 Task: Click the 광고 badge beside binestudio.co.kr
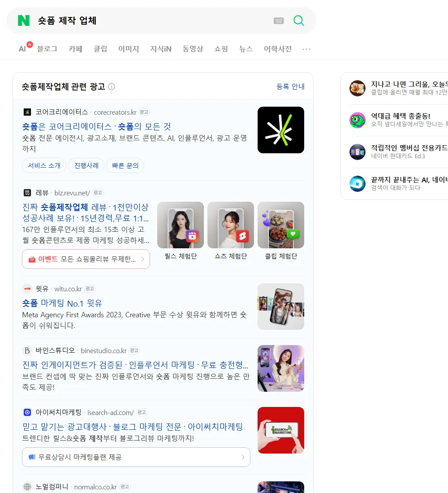pos(134,350)
